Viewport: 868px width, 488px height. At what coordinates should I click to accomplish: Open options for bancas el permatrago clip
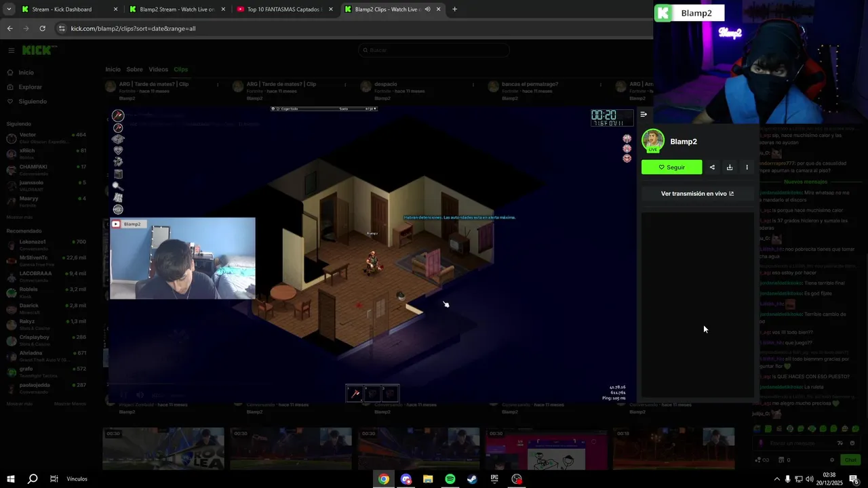click(x=600, y=85)
